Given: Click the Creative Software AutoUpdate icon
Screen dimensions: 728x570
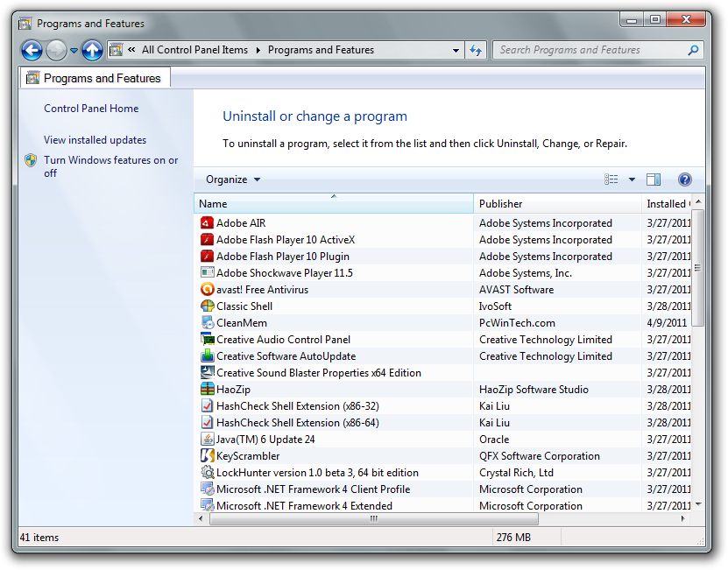Looking at the screenshot, I should (207, 356).
